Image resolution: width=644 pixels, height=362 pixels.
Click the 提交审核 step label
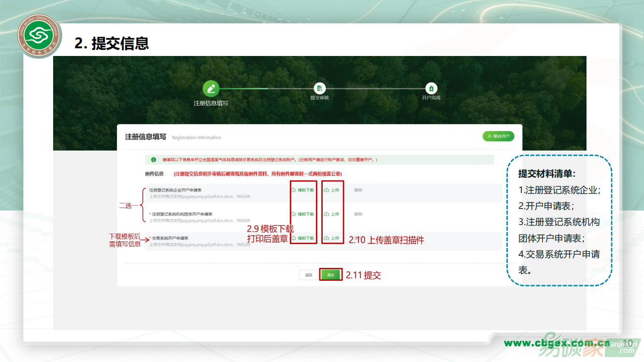click(319, 98)
